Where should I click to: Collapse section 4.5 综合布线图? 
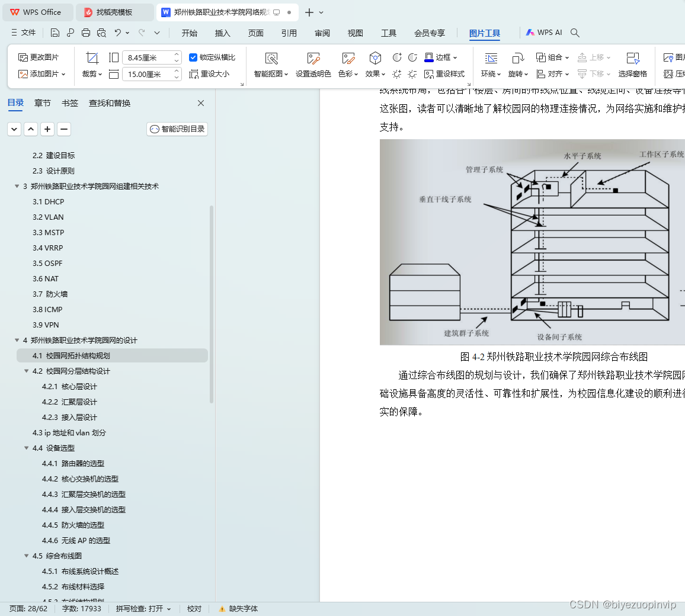point(26,556)
